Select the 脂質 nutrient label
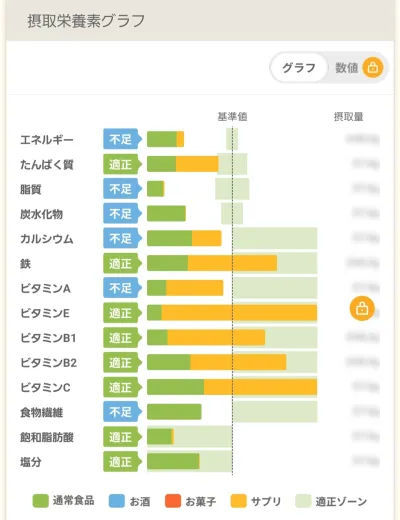 point(31,189)
